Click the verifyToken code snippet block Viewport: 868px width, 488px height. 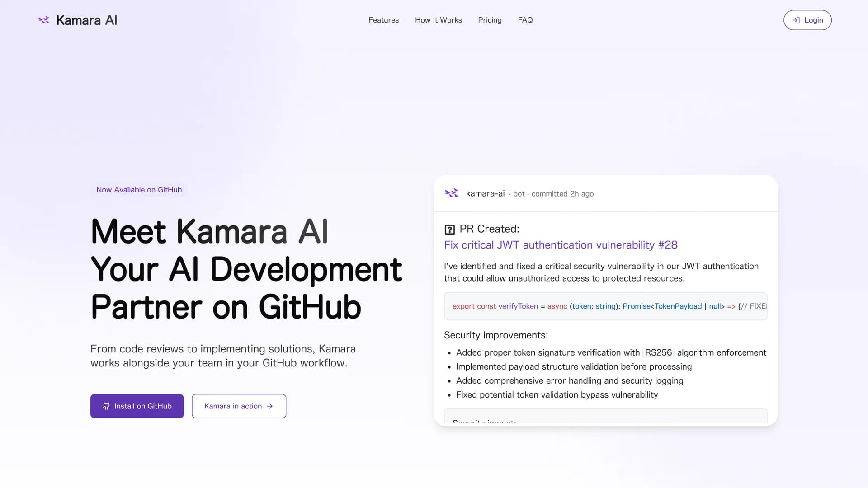(605, 306)
